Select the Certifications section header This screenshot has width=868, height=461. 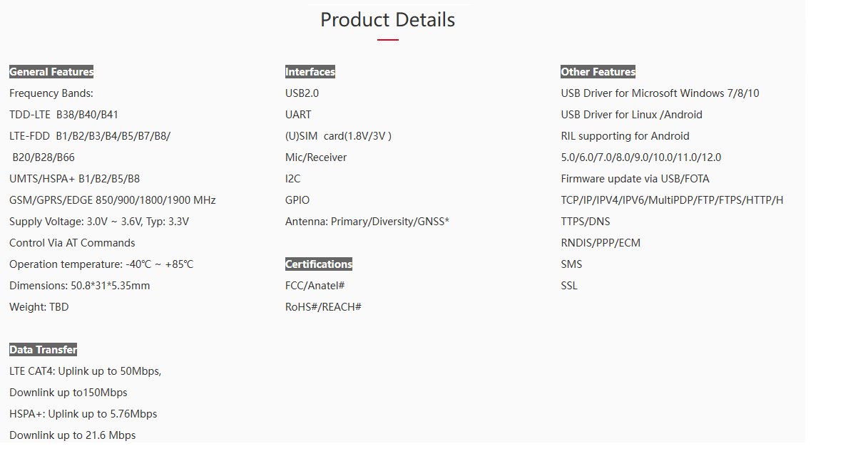(x=319, y=264)
